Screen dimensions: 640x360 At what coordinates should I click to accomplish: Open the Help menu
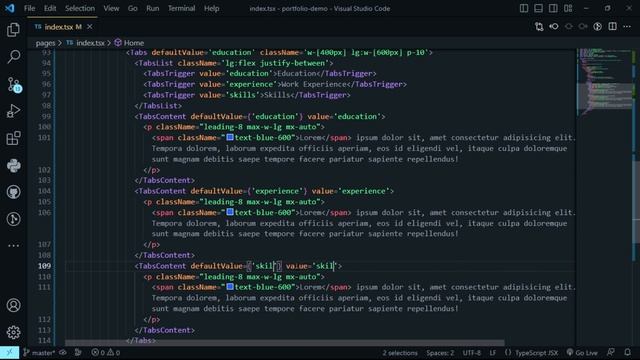[211, 8]
